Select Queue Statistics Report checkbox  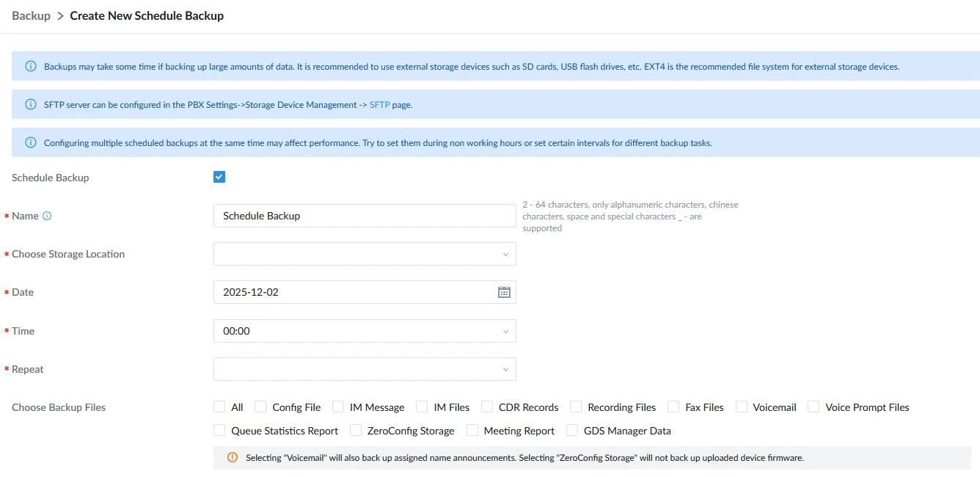point(219,430)
